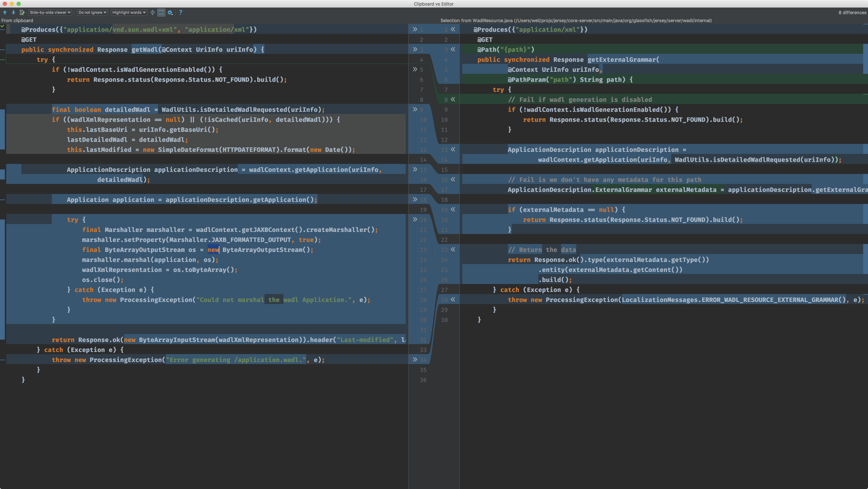Jump to next difference arrow
Viewport: 868px width, 489px height.
(13, 12)
